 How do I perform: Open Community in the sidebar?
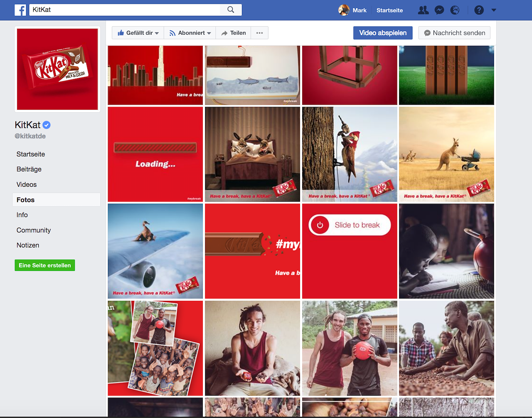[x=34, y=230]
